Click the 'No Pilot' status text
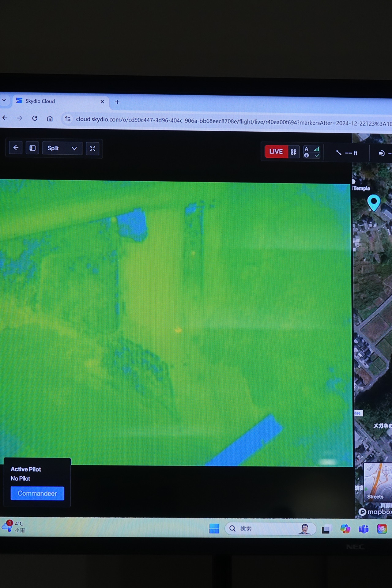 pyautogui.click(x=21, y=478)
